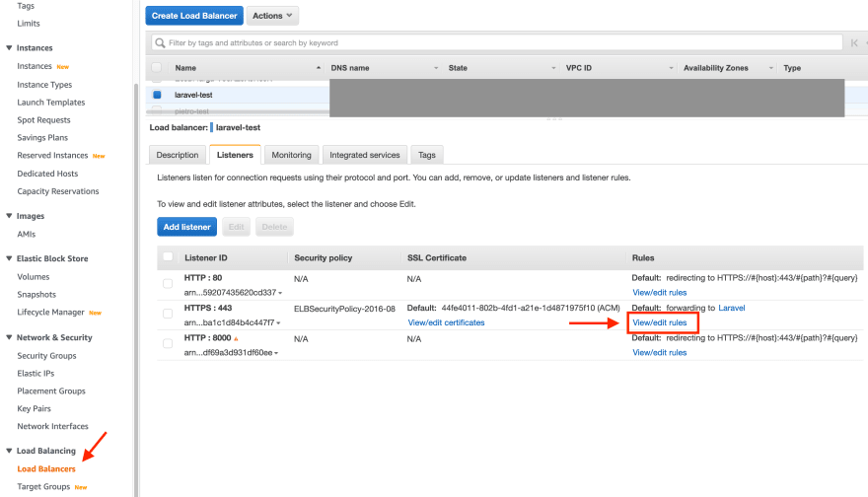
Task: Open the VPC ID column dropdown
Action: click(x=671, y=68)
